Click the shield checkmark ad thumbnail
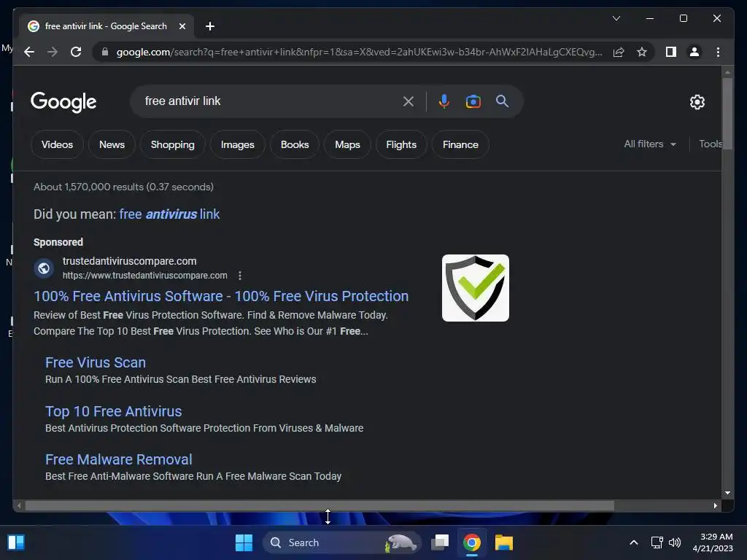 tap(476, 287)
